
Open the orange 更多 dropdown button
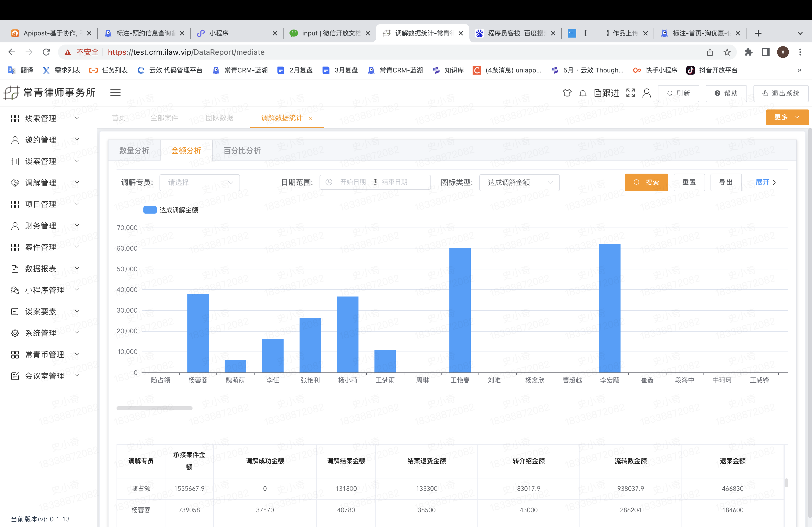click(787, 117)
